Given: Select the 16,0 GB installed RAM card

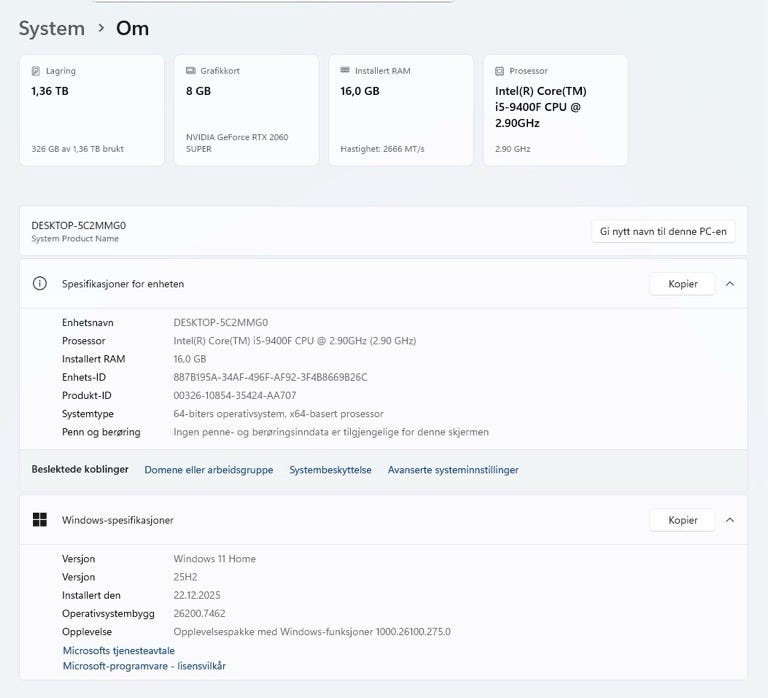Looking at the screenshot, I should [400, 110].
